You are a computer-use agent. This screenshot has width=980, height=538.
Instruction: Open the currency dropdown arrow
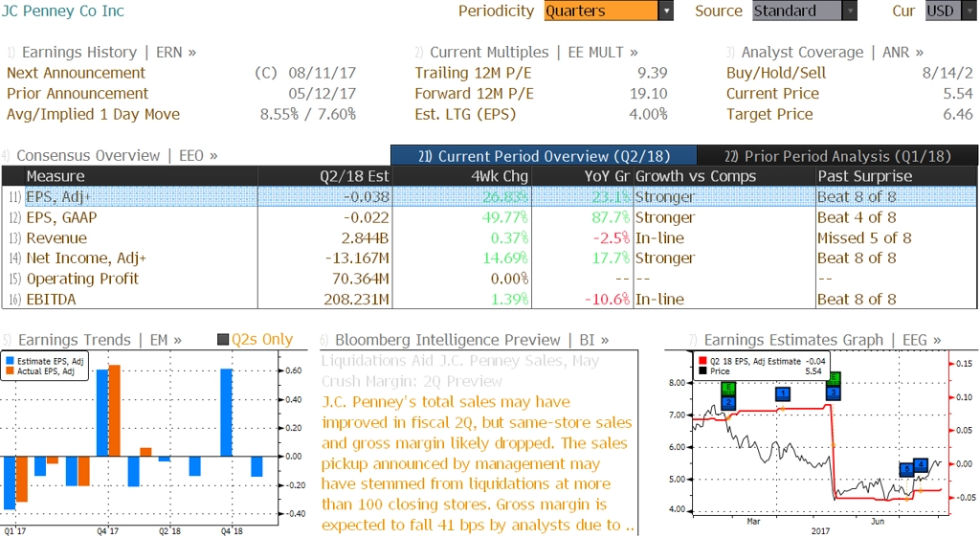969,11
